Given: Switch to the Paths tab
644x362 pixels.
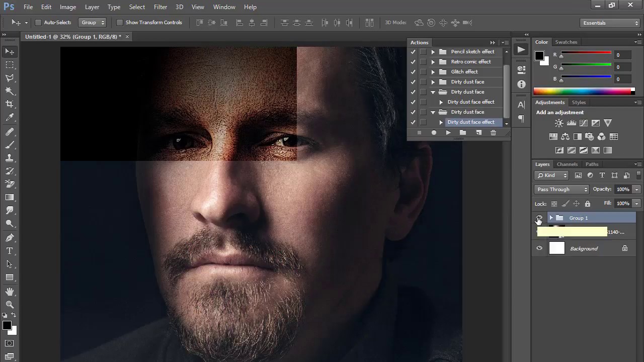Looking at the screenshot, I should [x=592, y=164].
